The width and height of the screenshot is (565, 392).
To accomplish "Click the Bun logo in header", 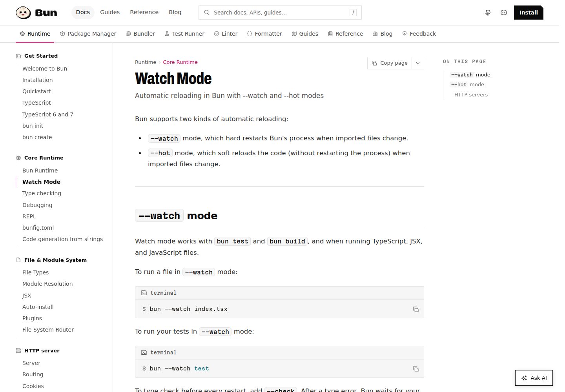I will (36, 13).
